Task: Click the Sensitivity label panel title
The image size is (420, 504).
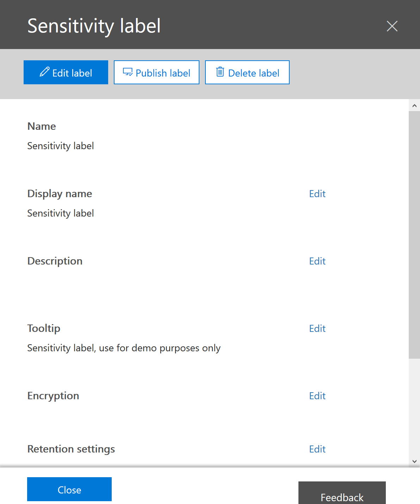Action: pos(94,26)
